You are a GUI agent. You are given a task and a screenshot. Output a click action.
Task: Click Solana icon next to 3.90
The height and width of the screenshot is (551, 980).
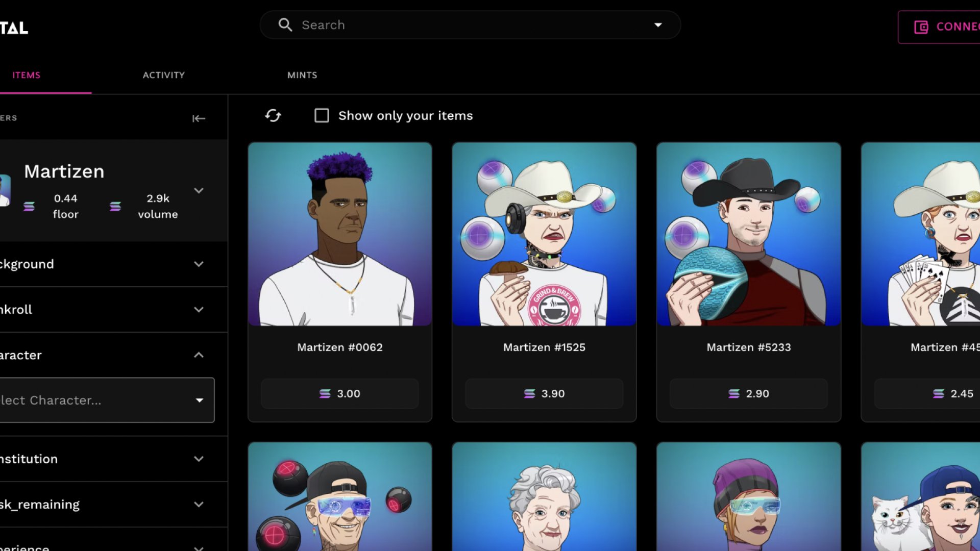(529, 393)
